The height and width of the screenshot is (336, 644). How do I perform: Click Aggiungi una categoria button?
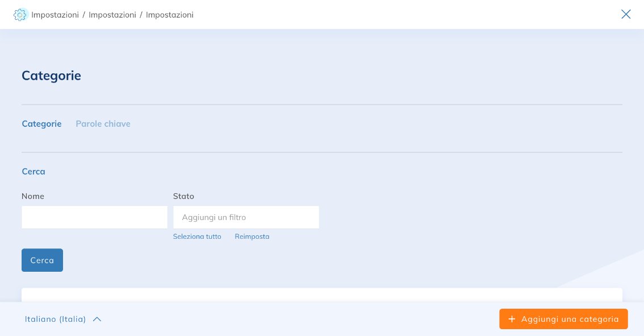563,319
